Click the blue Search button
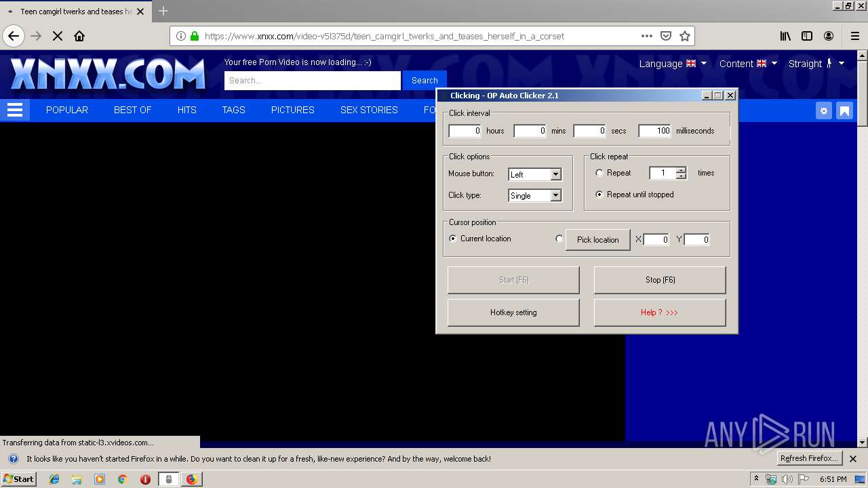 pyautogui.click(x=425, y=80)
